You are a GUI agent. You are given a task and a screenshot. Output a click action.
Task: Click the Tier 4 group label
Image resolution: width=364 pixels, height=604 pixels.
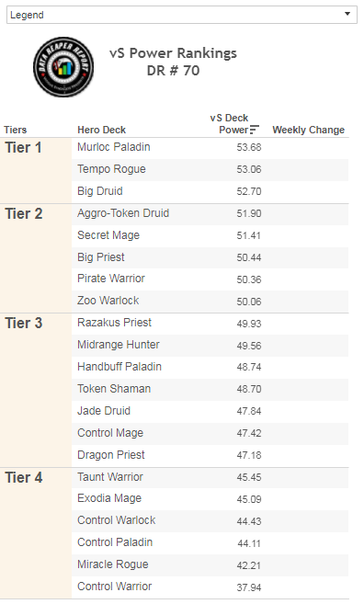pyautogui.click(x=24, y=478)
